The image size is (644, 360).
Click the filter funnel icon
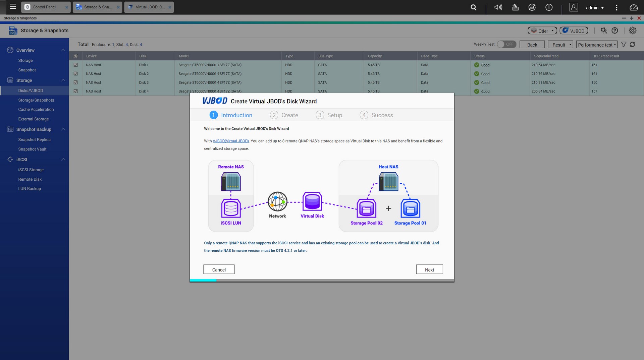(624, 44)
